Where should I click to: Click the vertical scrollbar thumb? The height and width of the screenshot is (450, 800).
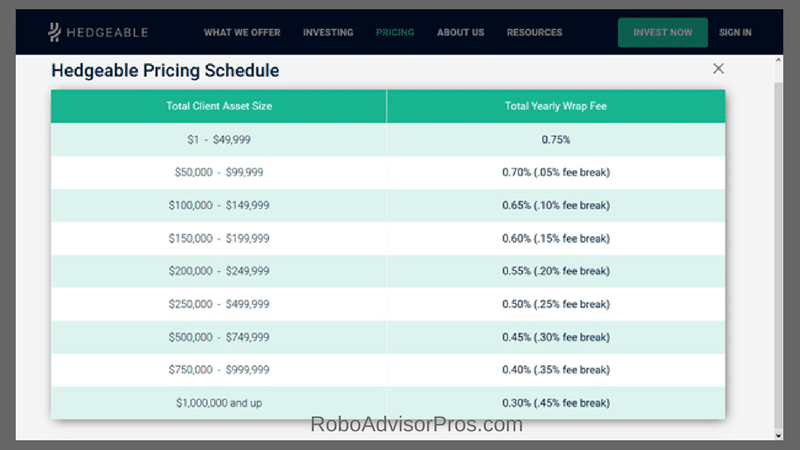(x=778, y=255)
